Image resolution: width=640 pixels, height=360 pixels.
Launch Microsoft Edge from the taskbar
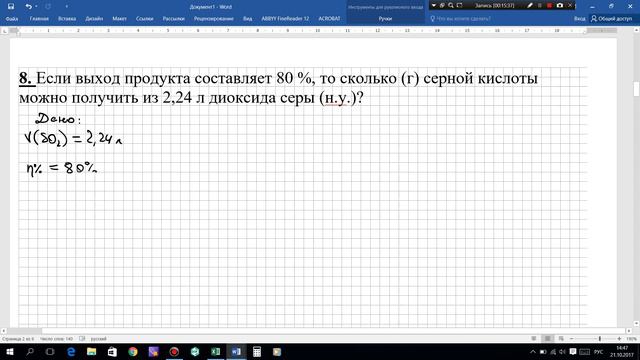coord(71,351)
